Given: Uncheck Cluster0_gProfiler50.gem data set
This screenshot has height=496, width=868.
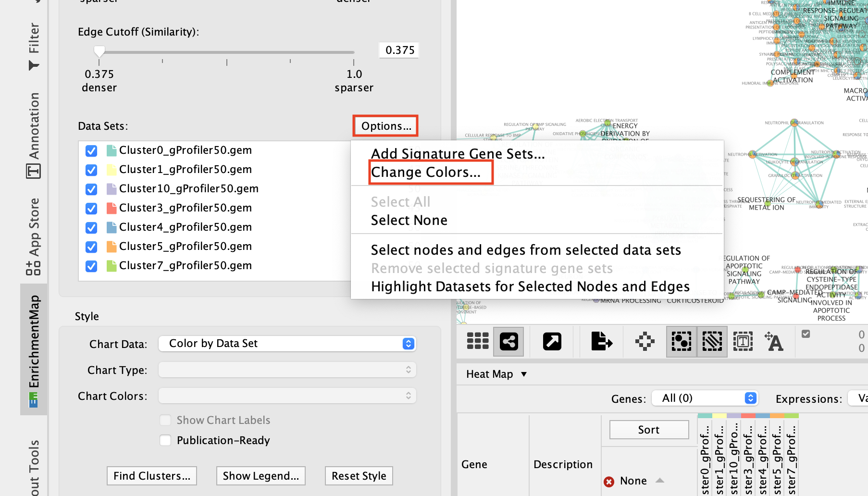Looking at the screenshot, I should pyautogui.click(x=91, y=151).
